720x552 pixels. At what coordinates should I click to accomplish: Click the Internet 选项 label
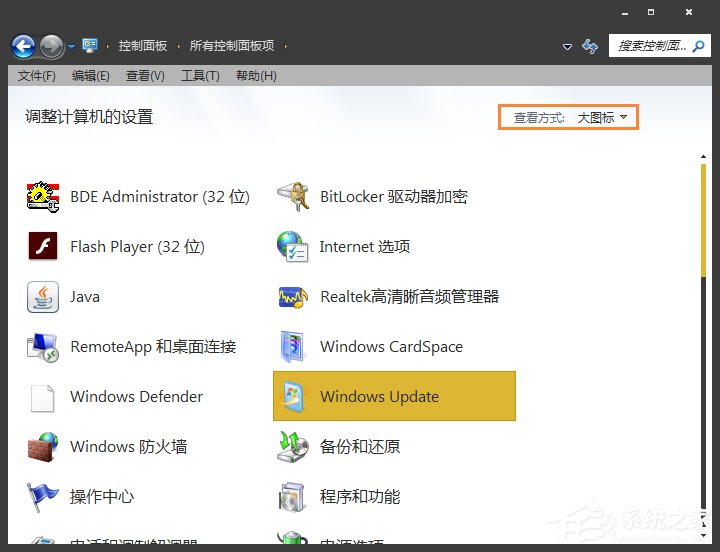365,247
